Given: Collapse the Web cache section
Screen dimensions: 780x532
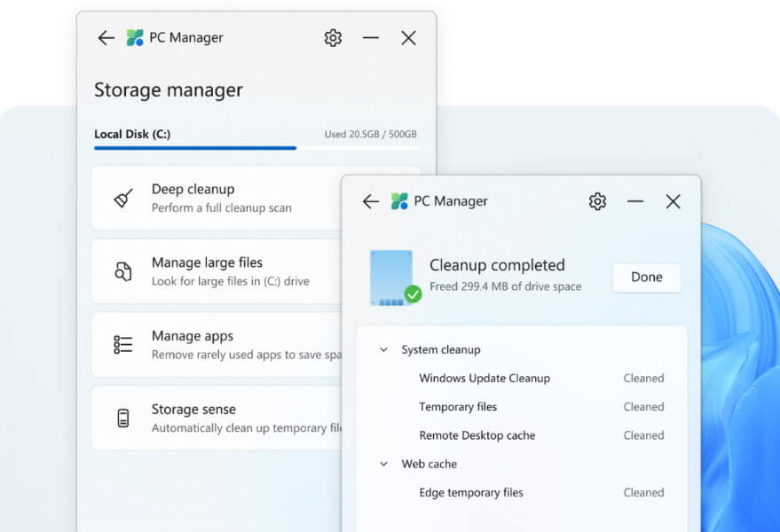Looking at the screenshot, I should tap(383, 465).
